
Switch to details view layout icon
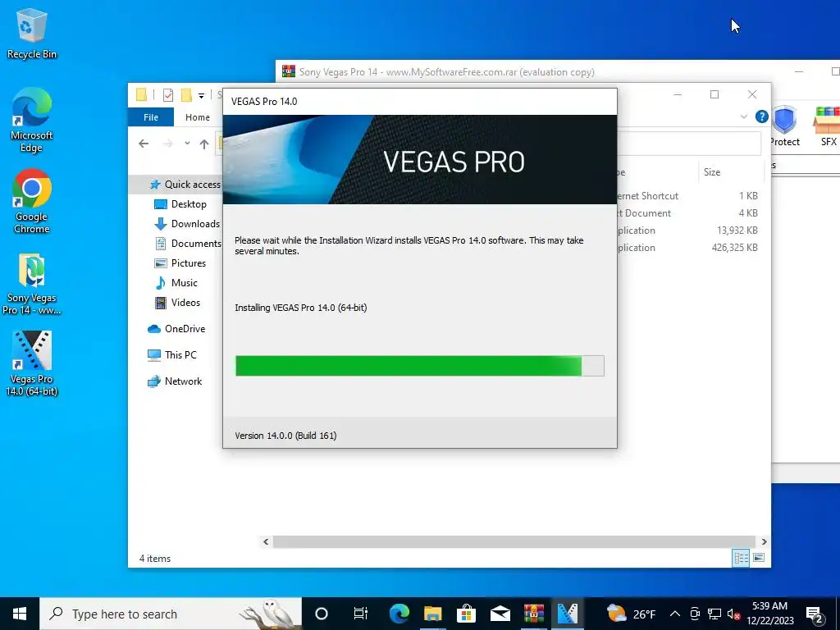pyautogui.click(x=741, y=558)
